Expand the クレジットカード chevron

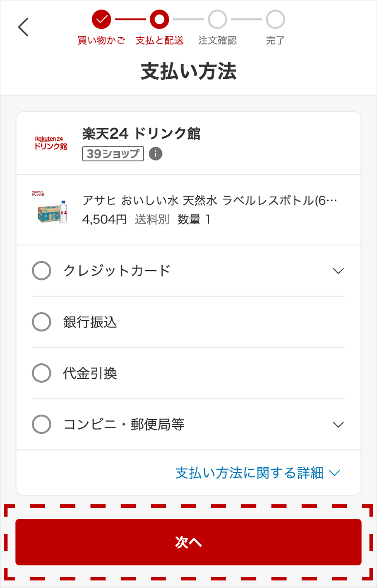tap(338, 271)
